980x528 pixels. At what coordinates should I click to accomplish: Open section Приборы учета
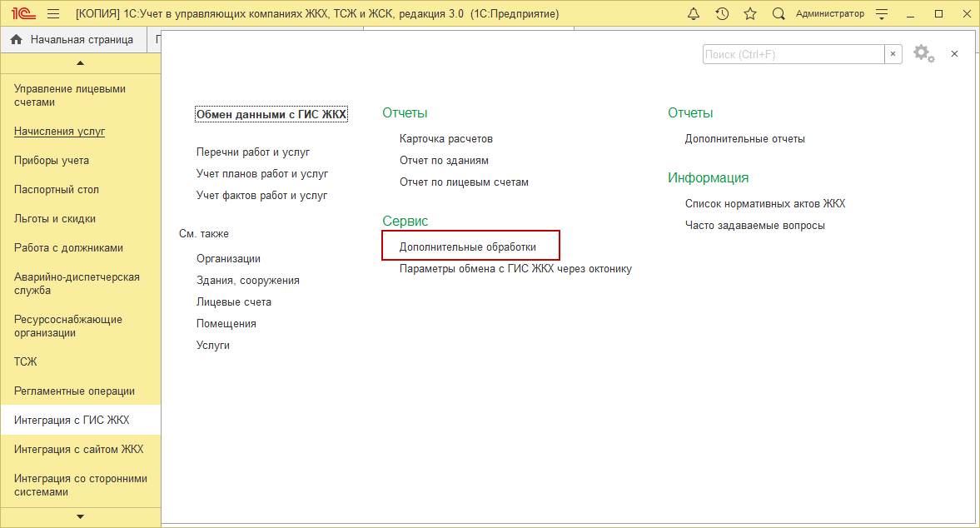[52, 161]
